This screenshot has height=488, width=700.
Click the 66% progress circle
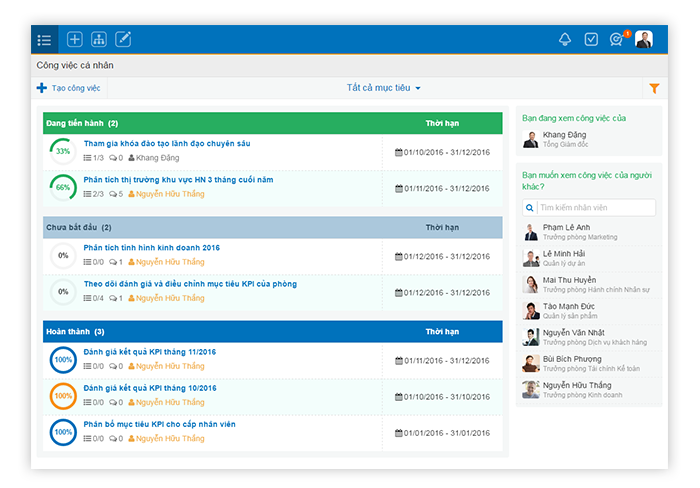coord(62,187)
